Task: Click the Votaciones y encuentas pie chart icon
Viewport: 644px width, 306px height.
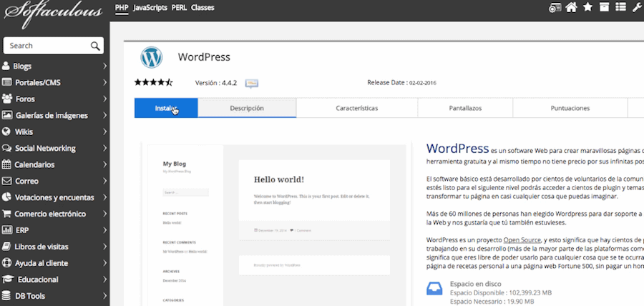Action: click(x=6, y=197)
